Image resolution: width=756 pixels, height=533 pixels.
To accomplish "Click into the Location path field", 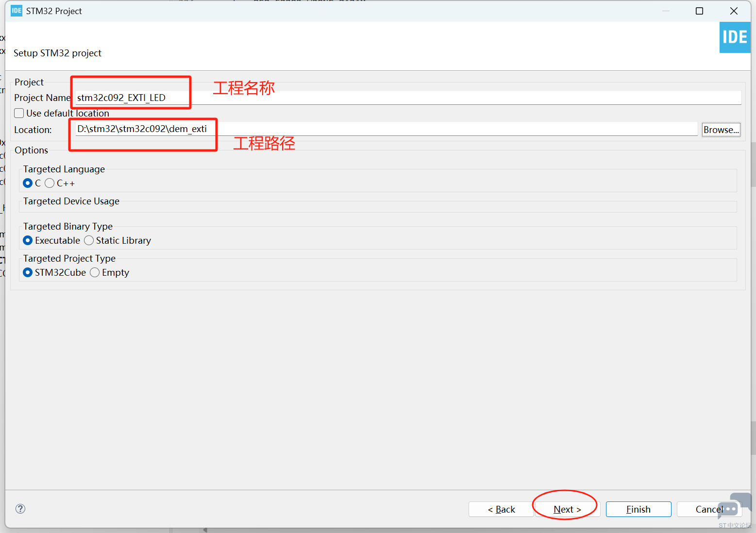I will click(386, 129).
